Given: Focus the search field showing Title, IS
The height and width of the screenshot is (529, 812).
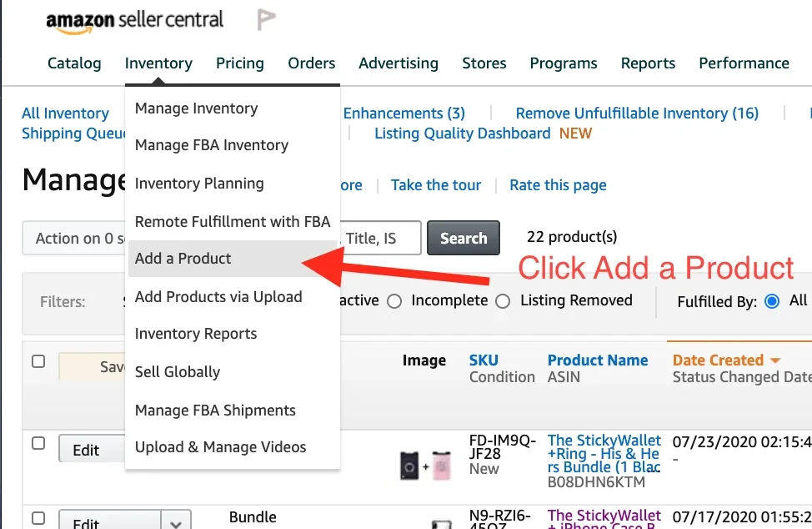Looking at the screenshot, I should coord(381,238).
